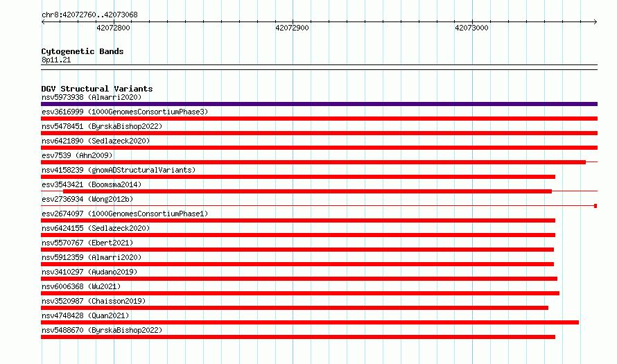The image size is (617, 364).
Task: Click the esv2674097 red variant bar
Action: [x=298, y=220]
